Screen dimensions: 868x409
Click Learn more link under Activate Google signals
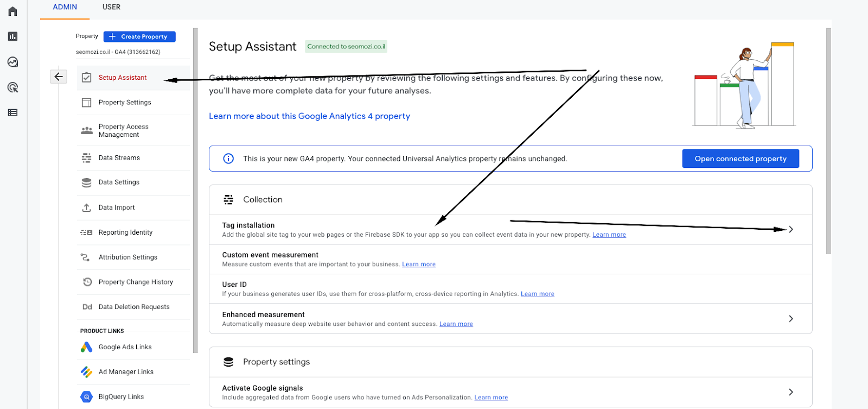[491, 398]
